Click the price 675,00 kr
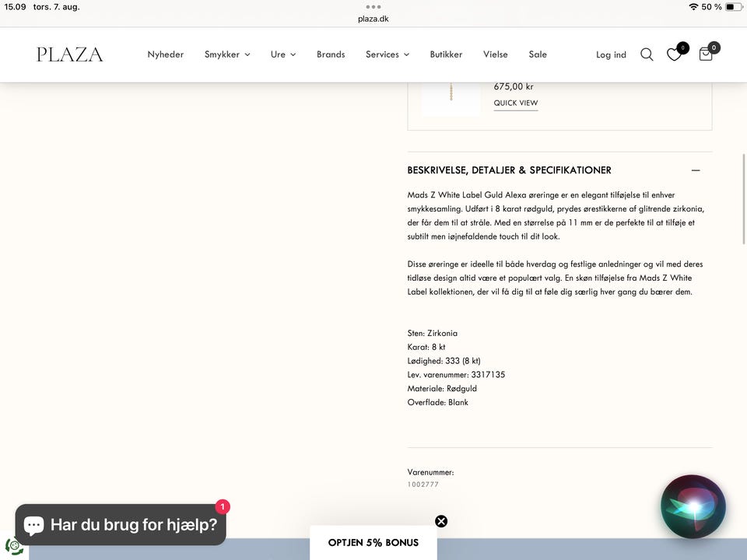 point(514,86)
